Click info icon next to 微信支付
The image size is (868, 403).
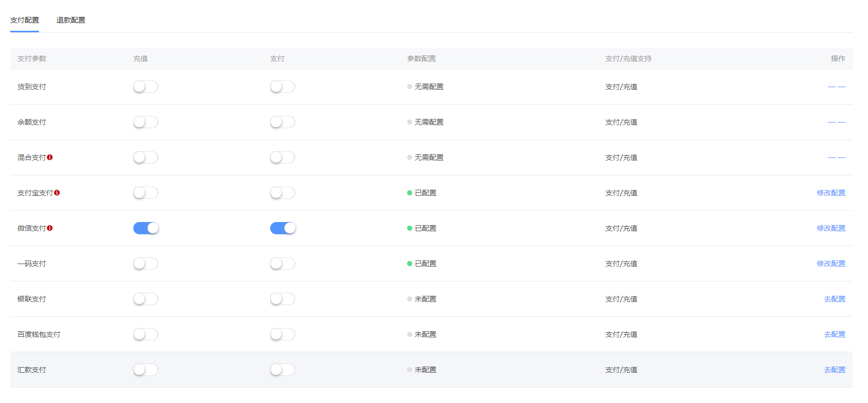click(50, 228)
